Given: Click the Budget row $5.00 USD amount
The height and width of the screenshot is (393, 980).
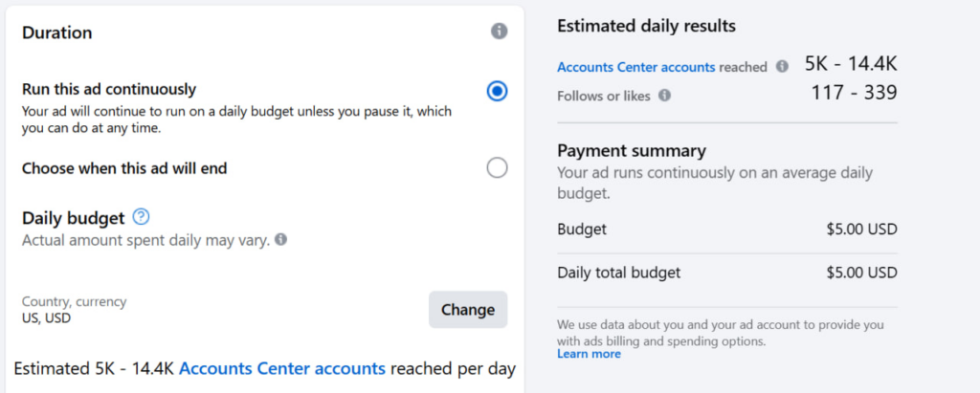Looking at the screenshot, I should tap(862, 229).
